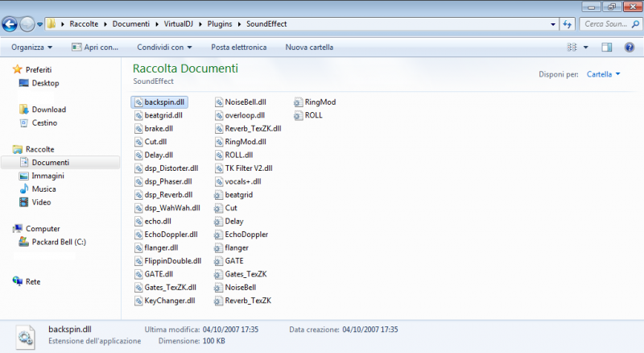
Task: Select the brake.dll file icon
Action: tap(138, 129)
